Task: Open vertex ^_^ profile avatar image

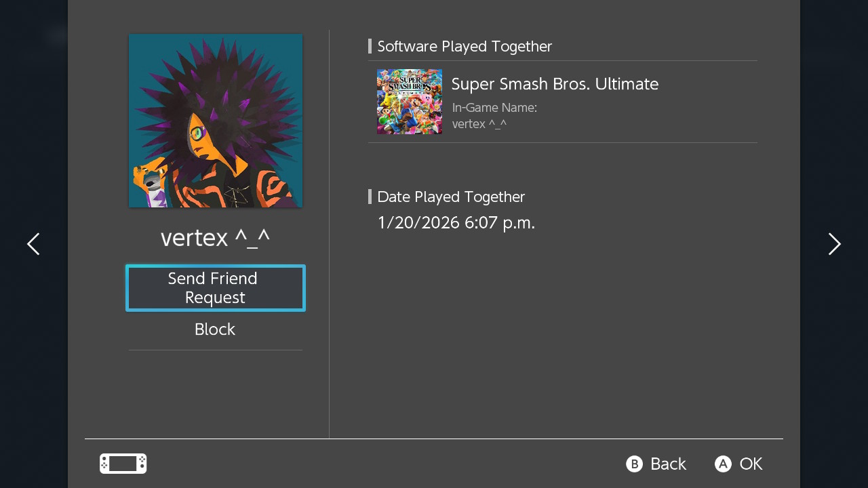Action: (216, 121)
